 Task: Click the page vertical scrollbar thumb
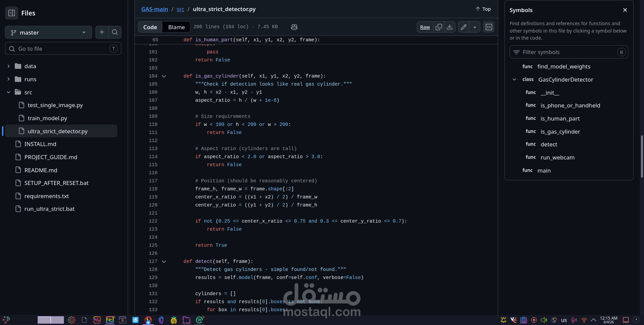pyautogui.click(x=642, y=156)
